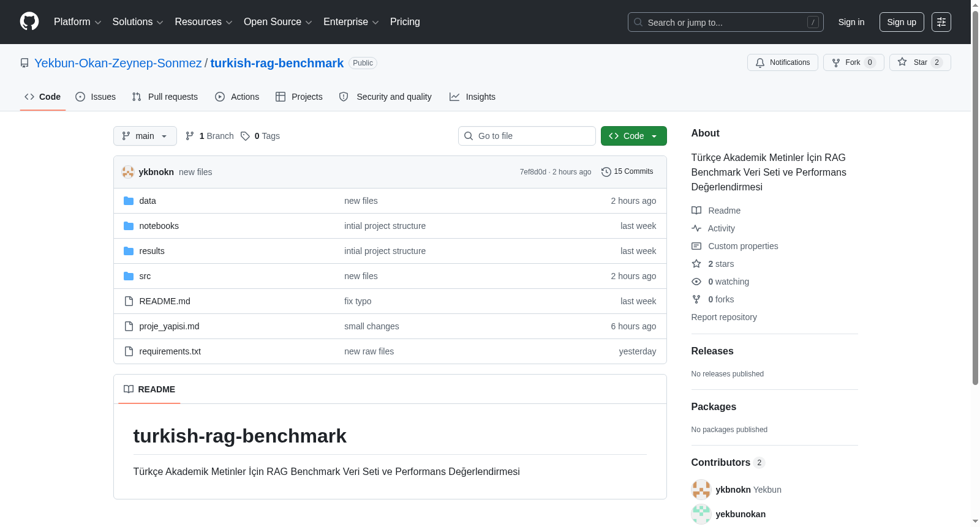Image resolution: width=980 pixels, height=527 pixels.
Task: Expand the Solutions menu
Action: coord(138,22)
